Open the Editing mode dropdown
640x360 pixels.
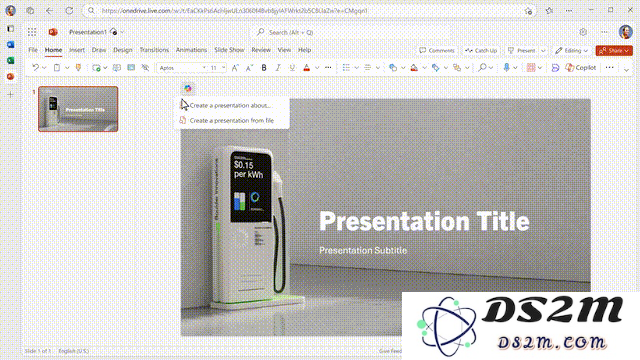click(x=571, y=51)
